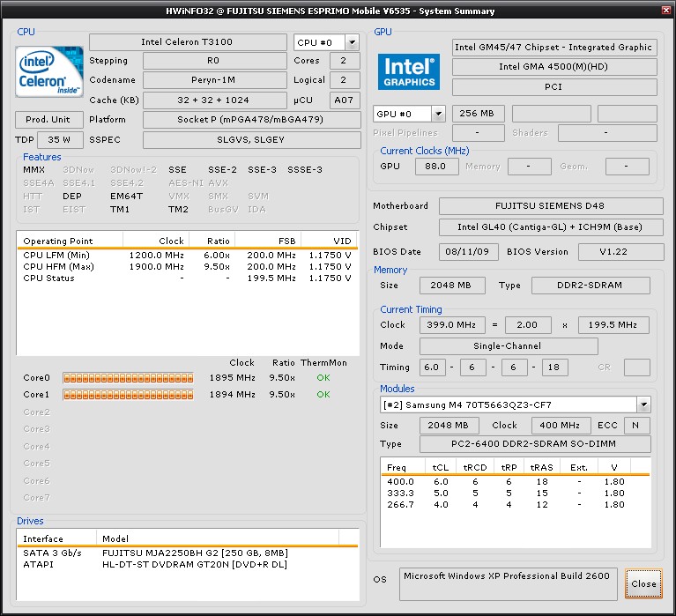Viewport: 676px width, 616px height.
Task: Select the 400.0 frequency timing row
Action: pos(515,481)
